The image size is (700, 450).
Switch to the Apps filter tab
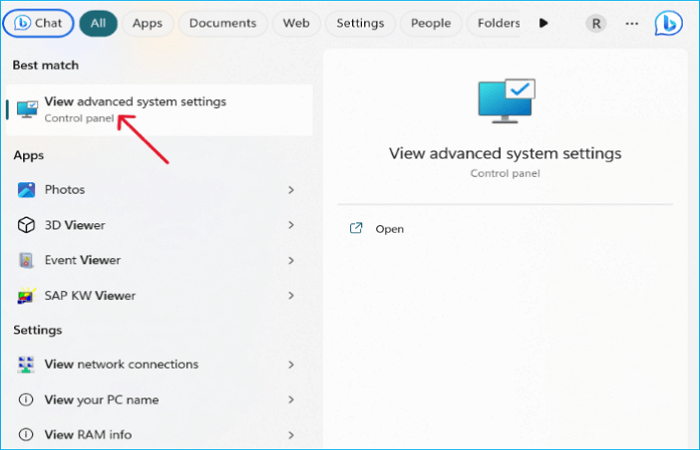click(147, 22)
